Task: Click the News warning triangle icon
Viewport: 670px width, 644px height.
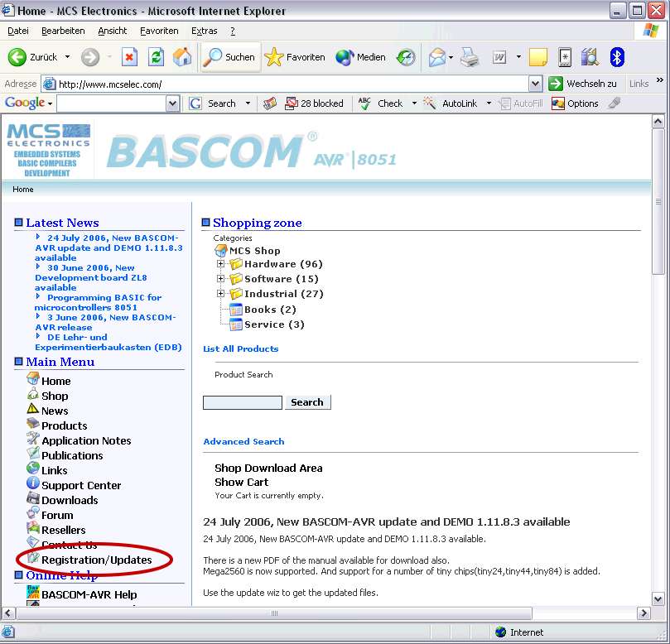Action: (x=32, y=408)
